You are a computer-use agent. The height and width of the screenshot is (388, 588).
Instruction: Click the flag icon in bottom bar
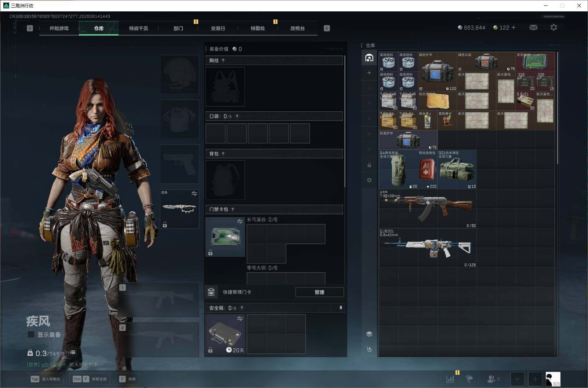(x=469, y=379)
